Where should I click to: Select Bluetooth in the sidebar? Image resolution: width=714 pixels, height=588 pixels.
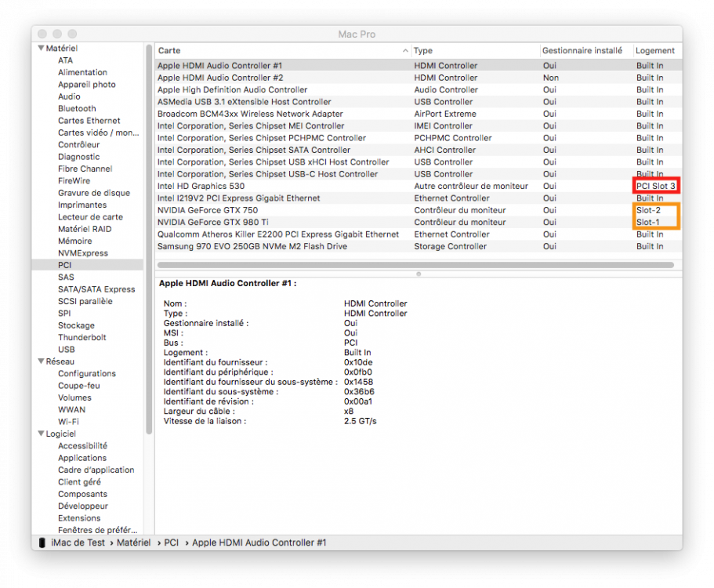77,108
